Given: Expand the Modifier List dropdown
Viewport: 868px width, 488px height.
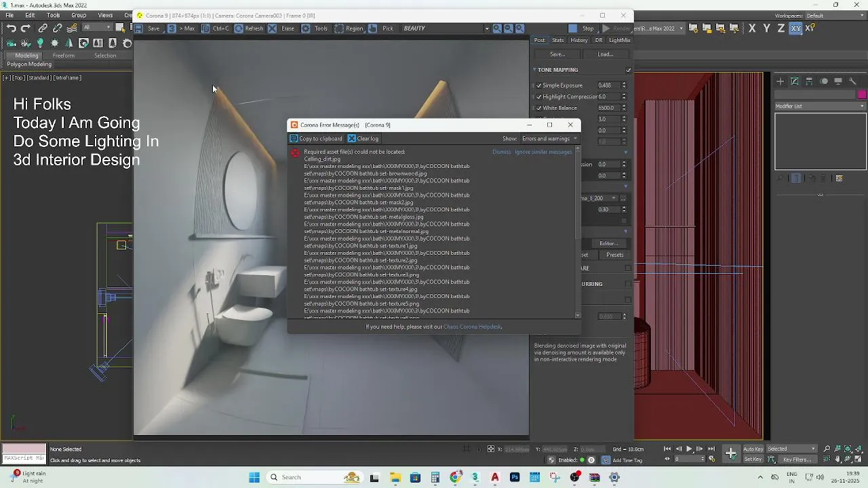Looking at the screenshot, I should pos(821,106).
